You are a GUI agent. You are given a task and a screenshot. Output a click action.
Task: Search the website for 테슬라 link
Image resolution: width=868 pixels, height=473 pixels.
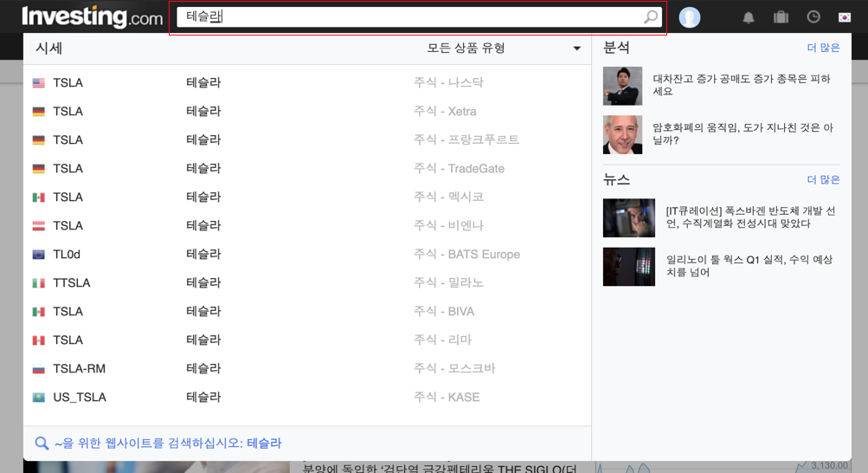(x=168, y=443)
